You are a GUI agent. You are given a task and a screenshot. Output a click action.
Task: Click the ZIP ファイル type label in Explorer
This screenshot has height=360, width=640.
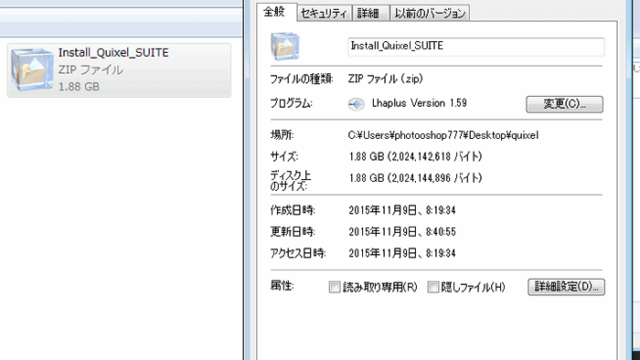[91, 70]
